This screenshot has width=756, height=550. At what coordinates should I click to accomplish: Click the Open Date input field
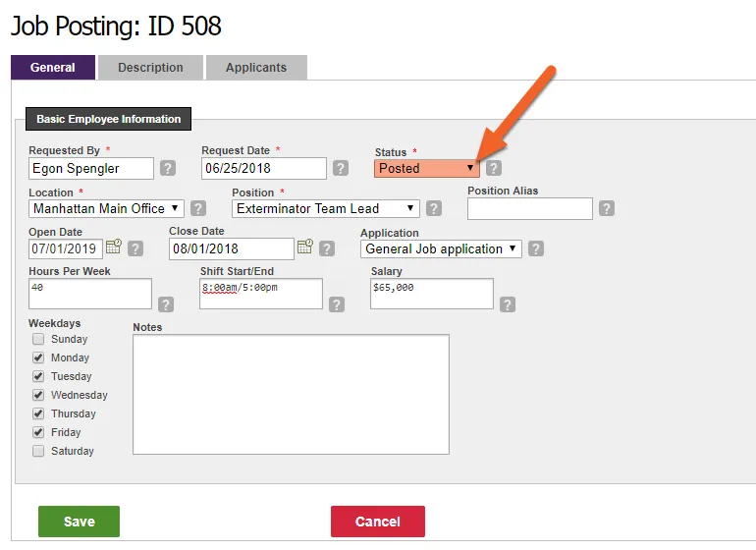point(66,248)
